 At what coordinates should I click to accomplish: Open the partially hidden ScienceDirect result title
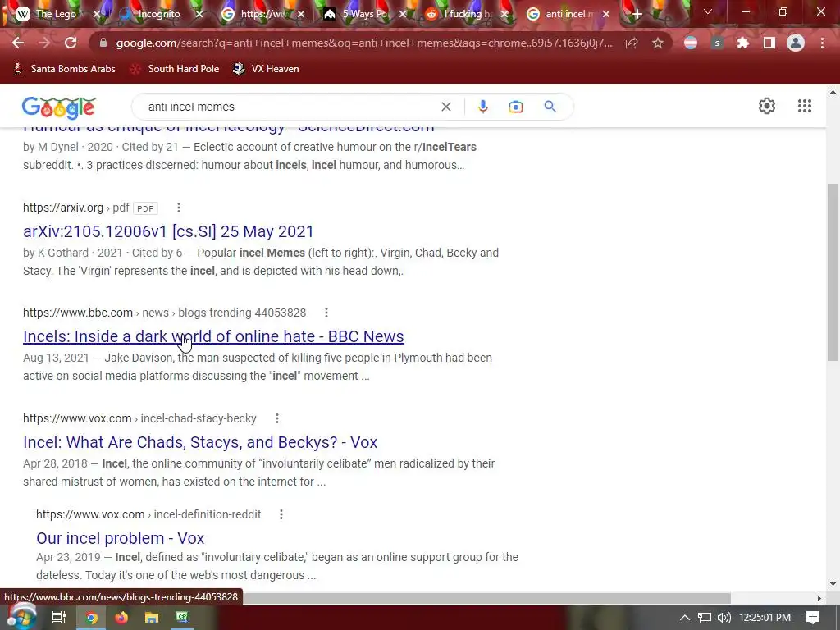229,130
